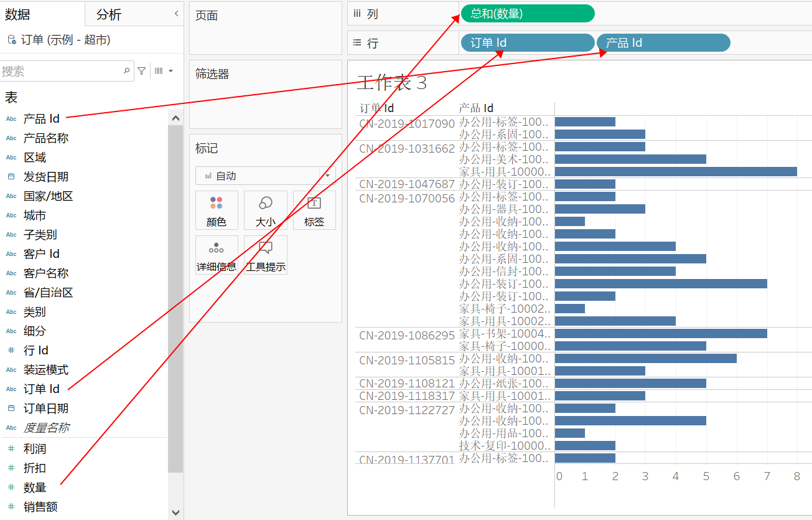Click the calendar type icon beside 订单日期
The image size is (812, 520).
coord(11,409)
